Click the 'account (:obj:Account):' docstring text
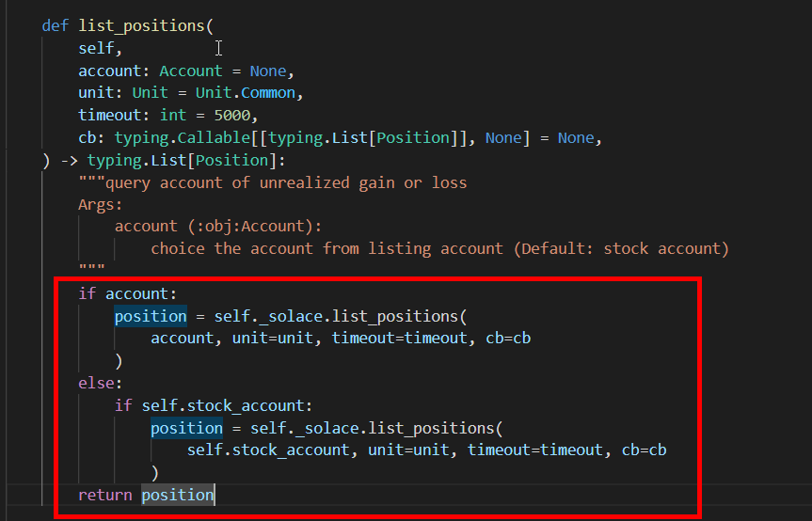This screenshot has width=812, height=521. coord(218,227)
